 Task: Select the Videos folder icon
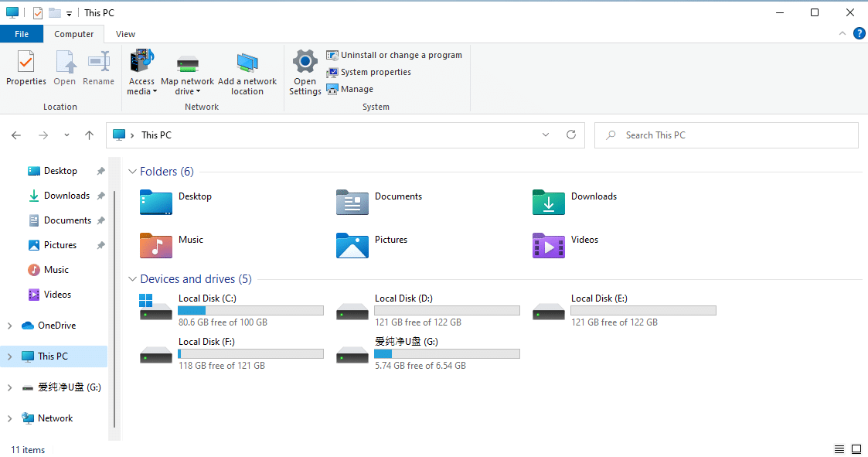tap(549, 245)
